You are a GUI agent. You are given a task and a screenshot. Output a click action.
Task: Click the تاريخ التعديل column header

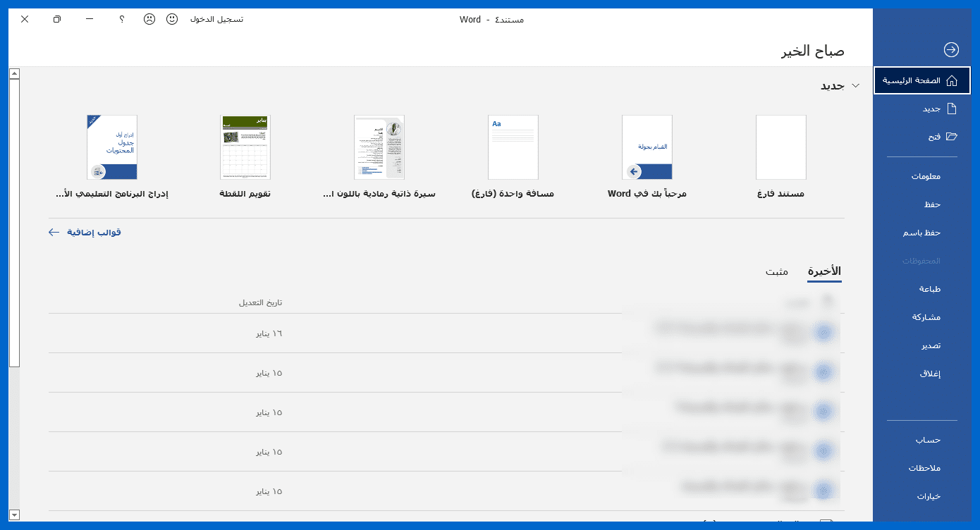click(260, 302)
